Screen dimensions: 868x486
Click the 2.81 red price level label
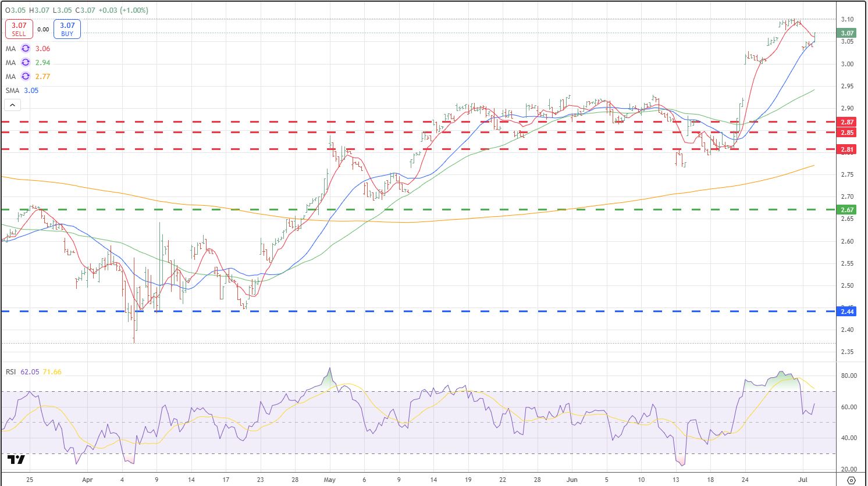[847, 149]
